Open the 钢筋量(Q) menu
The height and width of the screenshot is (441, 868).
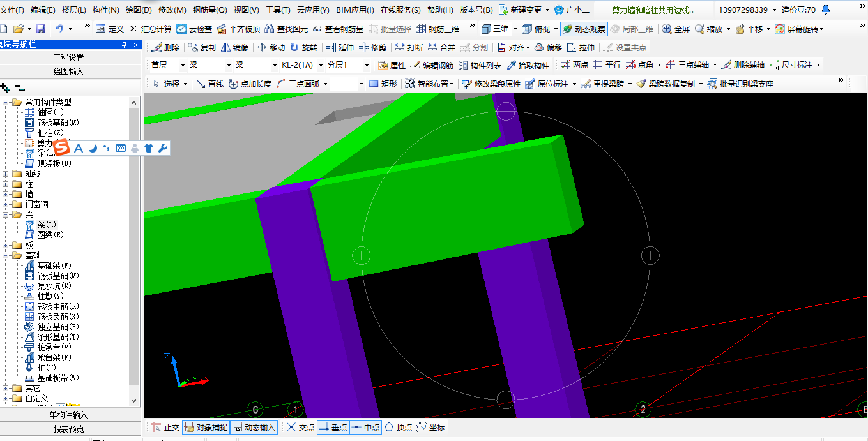click(210, 10)
